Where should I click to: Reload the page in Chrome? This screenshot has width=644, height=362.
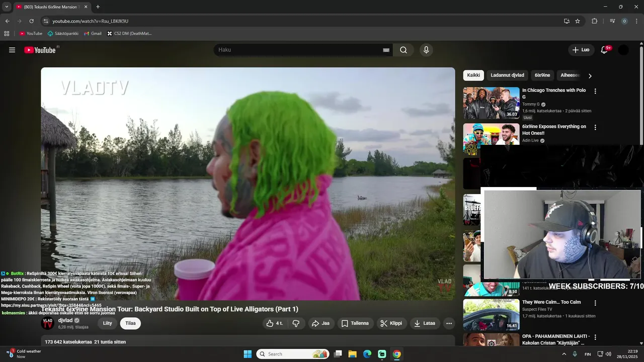(x=31, y=21)
